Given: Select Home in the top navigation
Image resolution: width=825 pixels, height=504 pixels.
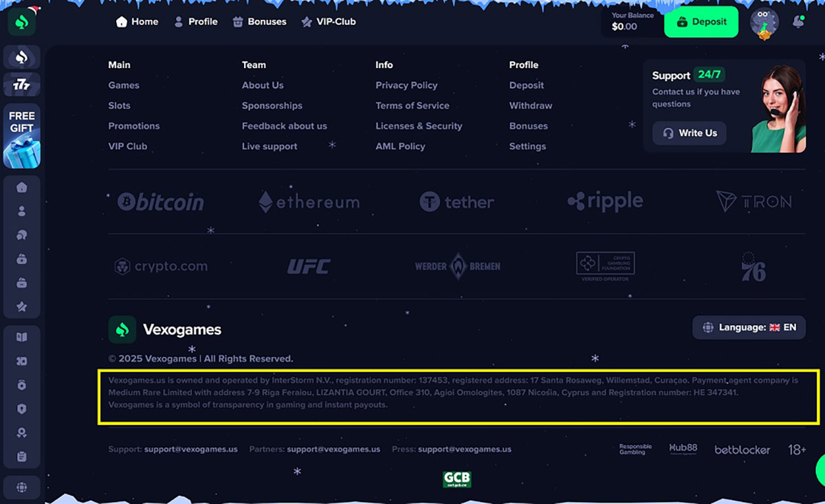Looking at the screenshot, I should [137, 22].
